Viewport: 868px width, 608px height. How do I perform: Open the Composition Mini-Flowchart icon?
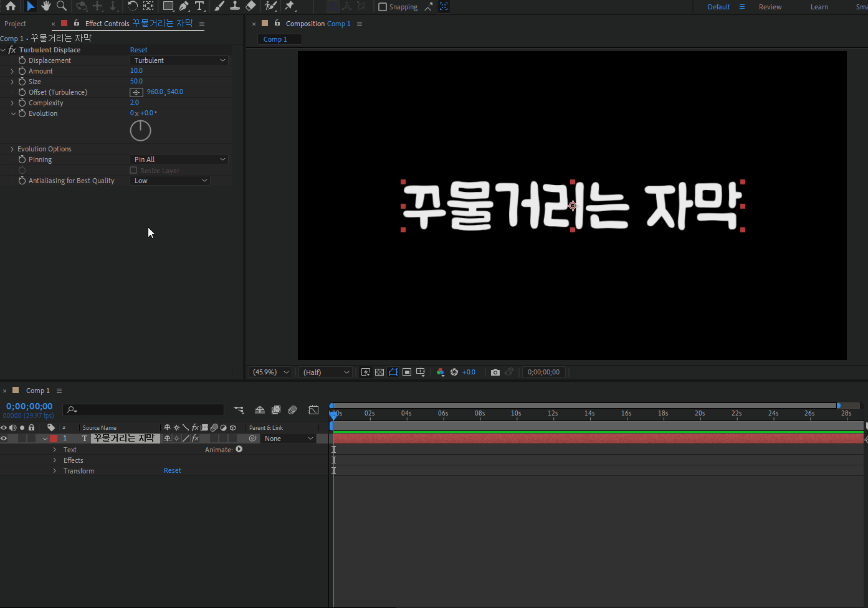[239, 410]
